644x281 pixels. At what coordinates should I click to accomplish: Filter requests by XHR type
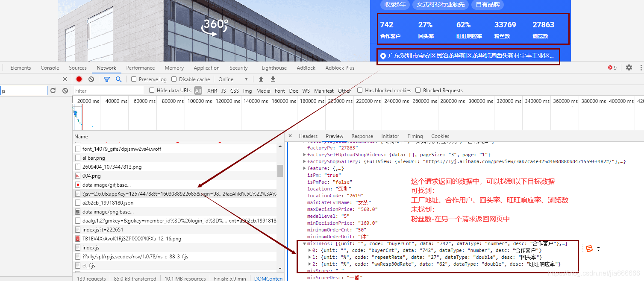[x=212, y=91]
